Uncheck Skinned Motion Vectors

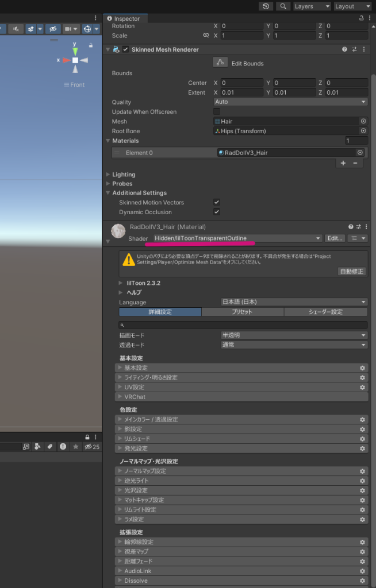click(217, 202)
